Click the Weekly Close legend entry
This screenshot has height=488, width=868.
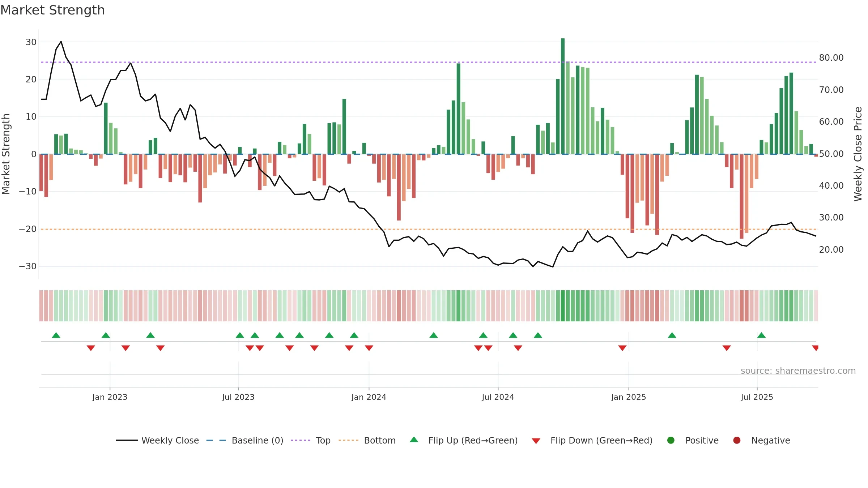(157, 440)
